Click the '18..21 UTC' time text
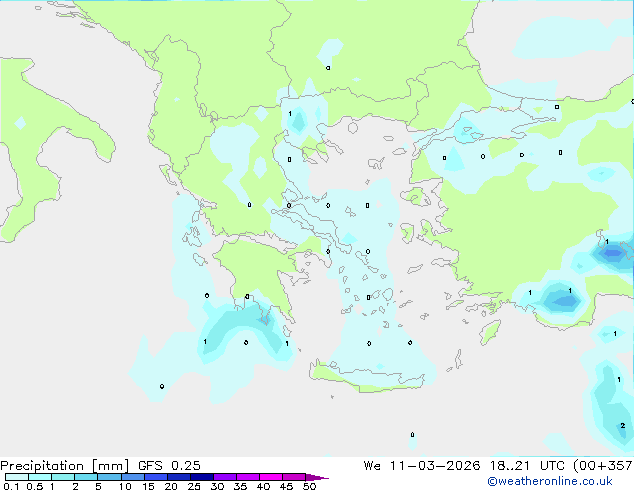The width and height of the screenshot is (634, 490). pos(529,466)
